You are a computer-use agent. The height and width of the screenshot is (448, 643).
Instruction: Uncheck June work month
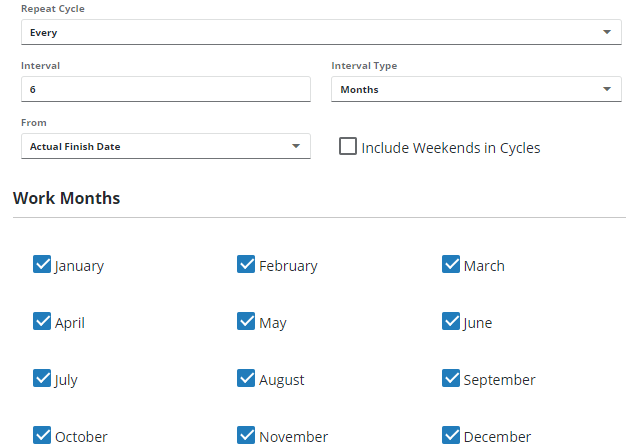coord(451,321)
